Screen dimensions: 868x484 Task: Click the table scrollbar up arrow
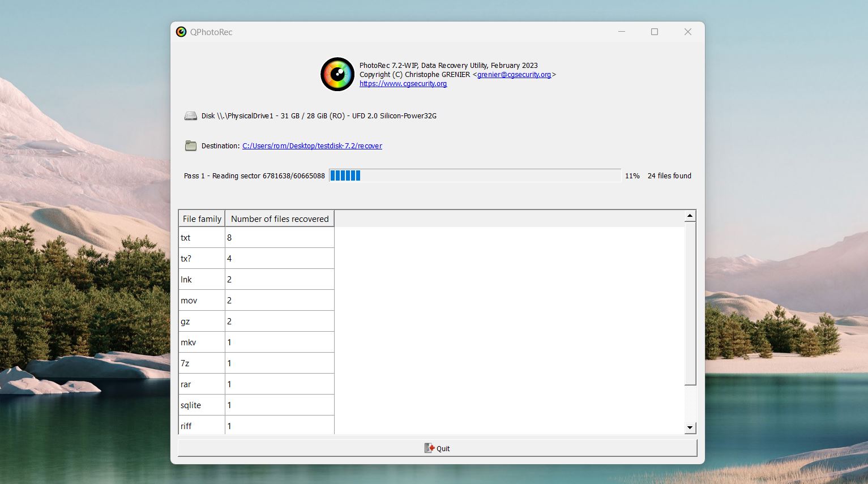[690, 216]
